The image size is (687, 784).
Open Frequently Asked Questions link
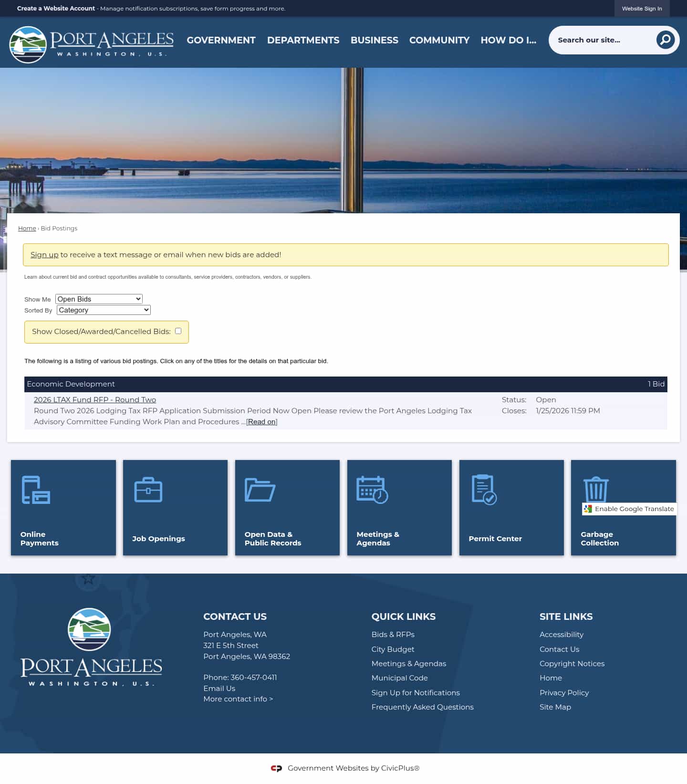coord(422,707)
